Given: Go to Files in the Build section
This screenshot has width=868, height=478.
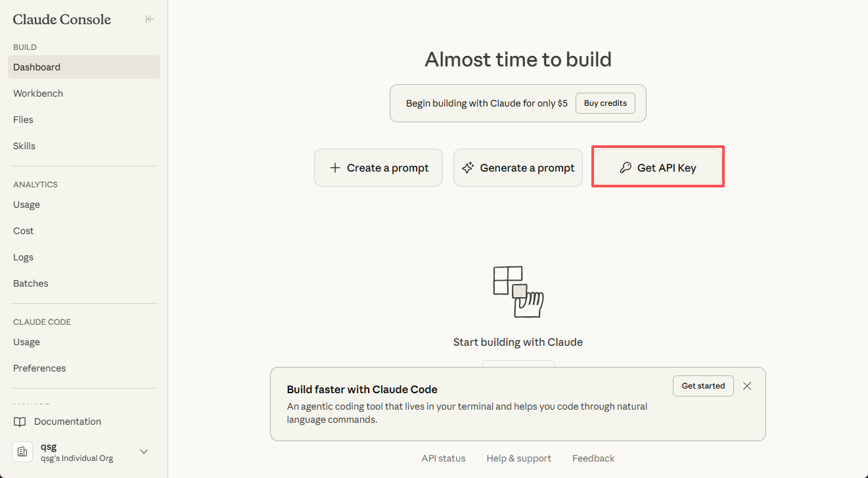Looking at the screenshot, I should pyautogui.click(x=23, y=120).
